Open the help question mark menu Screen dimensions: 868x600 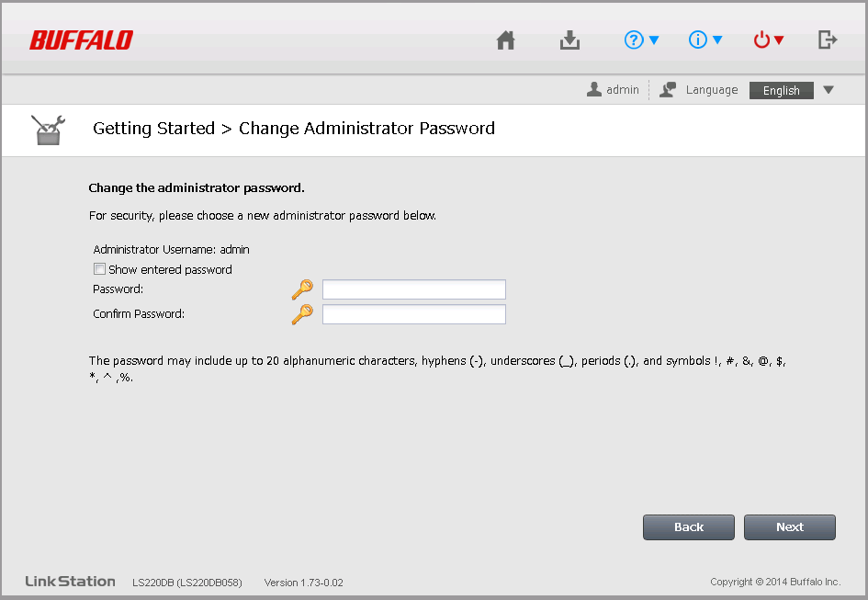pos(641,40)
